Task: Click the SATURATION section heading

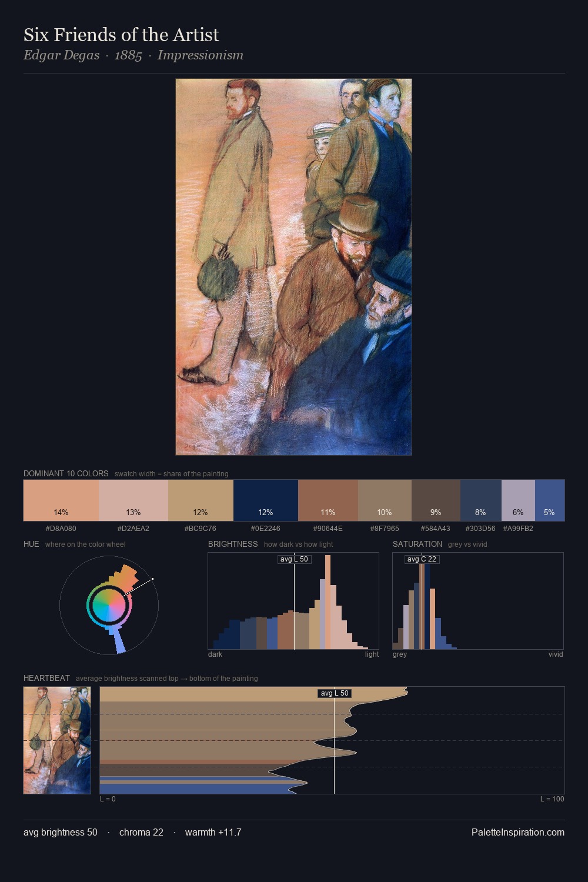Action: (x=417, y=544)
